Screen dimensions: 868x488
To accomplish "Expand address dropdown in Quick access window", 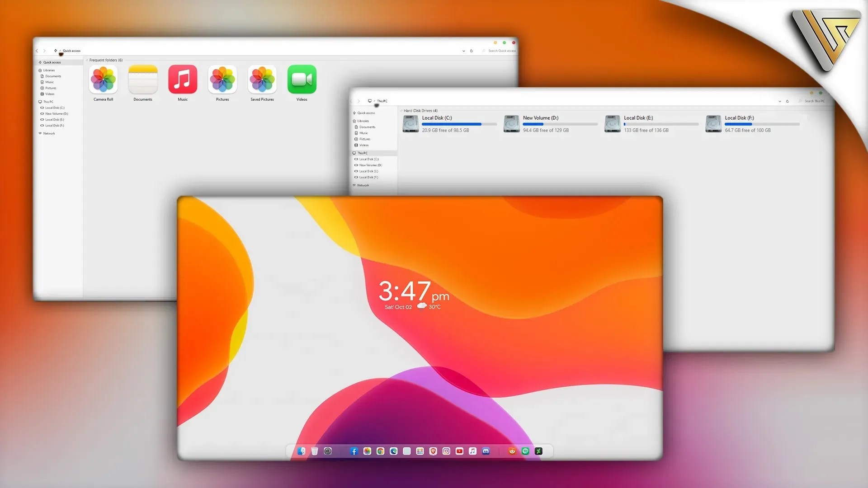I will coord(463,51).
